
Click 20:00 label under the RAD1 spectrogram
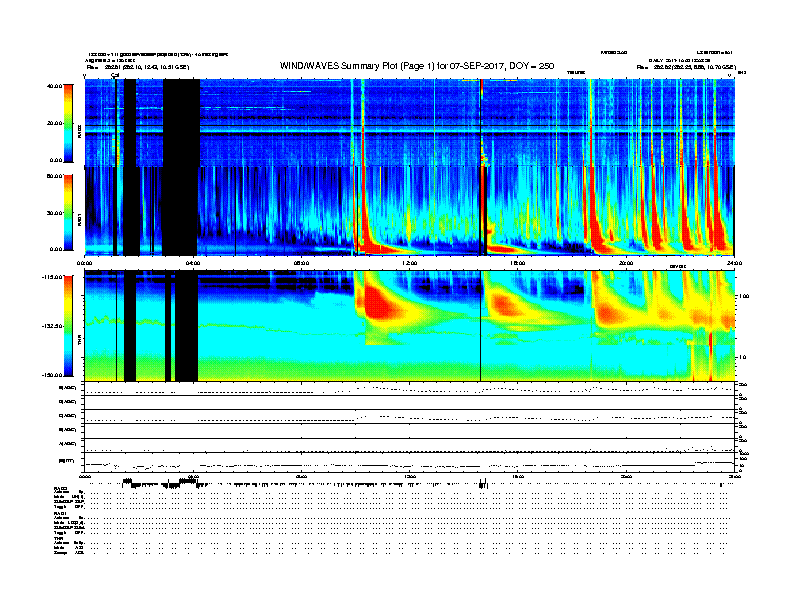point(626,263)
